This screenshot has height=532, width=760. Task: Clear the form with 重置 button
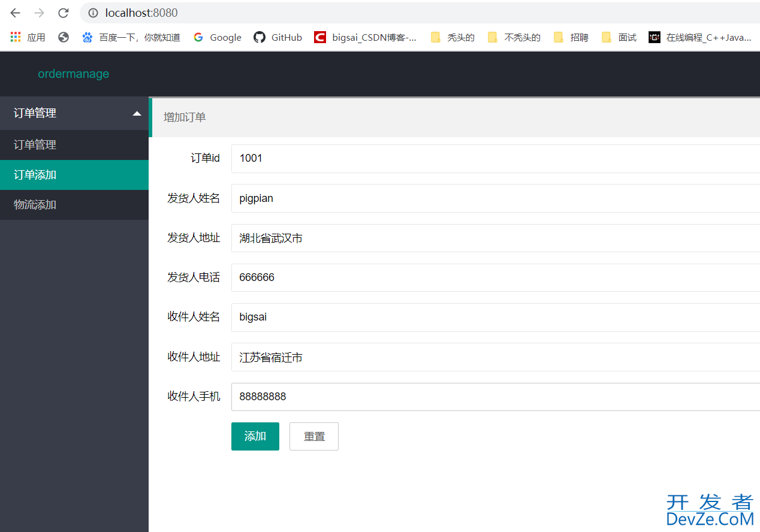pyautogui.click(x=314, y=436)
